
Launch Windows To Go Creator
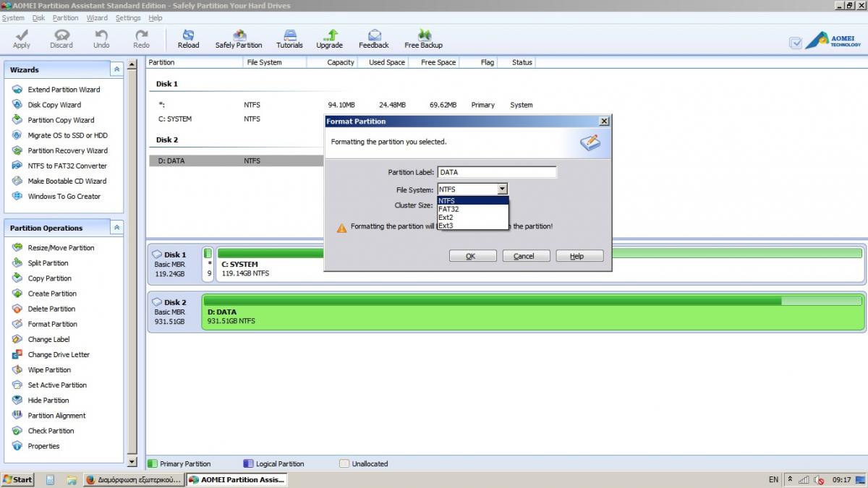click(x=64, y=196)
